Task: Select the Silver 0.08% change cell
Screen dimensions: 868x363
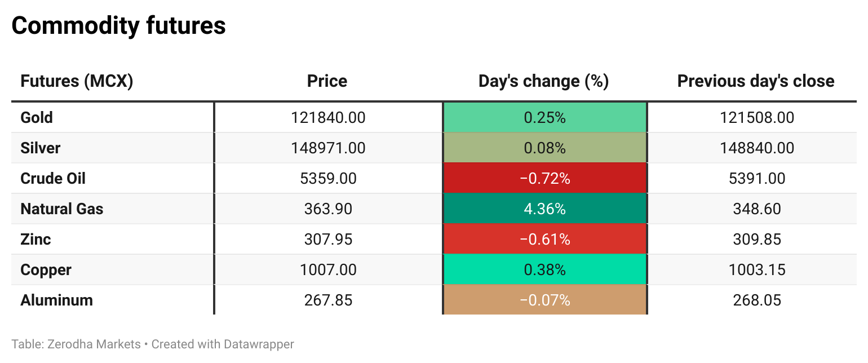Action: pyautogui.click(x=544, y=148)
